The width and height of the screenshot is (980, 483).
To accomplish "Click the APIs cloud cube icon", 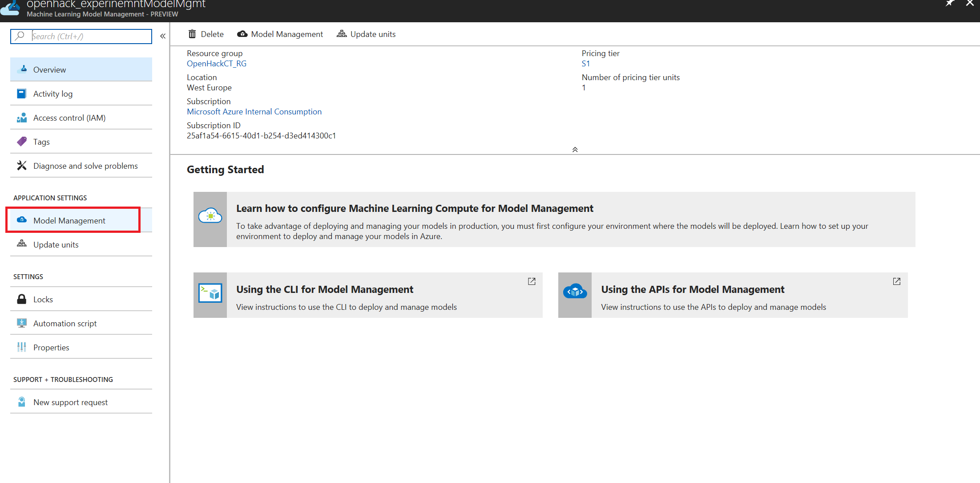I will pyautogui.click(x=575, y=292).
